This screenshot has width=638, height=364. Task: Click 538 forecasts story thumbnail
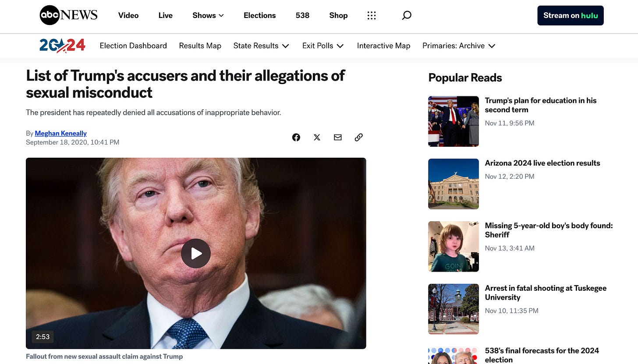pyautogui.click(x=454, y=355)
